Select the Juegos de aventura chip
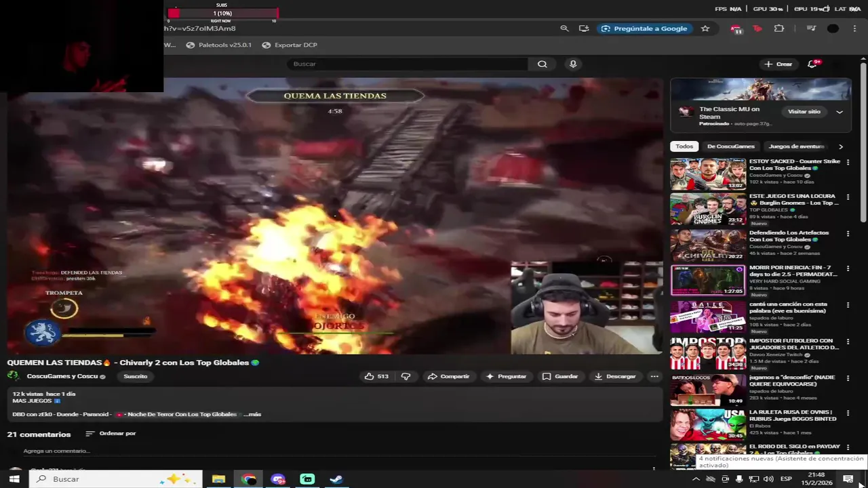 point(796,146)
